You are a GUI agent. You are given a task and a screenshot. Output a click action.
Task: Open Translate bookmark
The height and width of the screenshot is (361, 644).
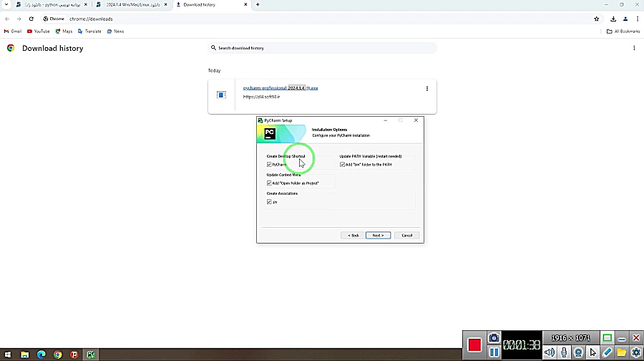click(x=89, y=32)
